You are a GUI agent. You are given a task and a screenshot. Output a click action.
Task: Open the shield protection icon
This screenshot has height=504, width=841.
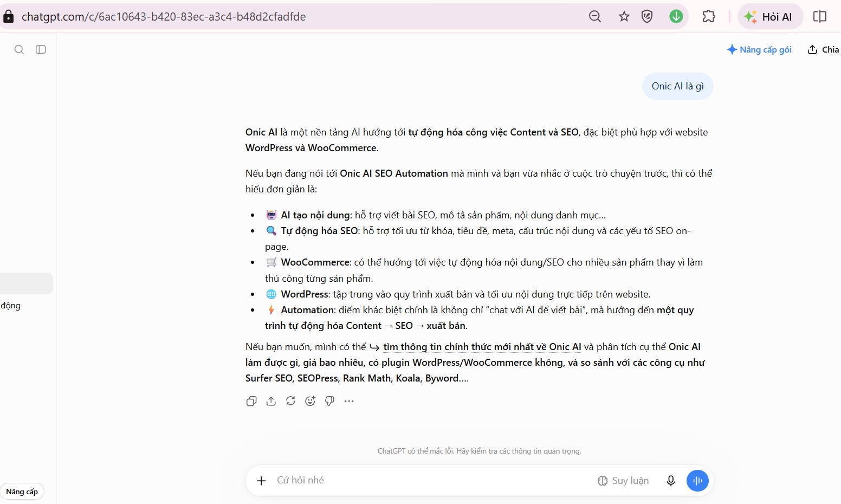(647, 17)
